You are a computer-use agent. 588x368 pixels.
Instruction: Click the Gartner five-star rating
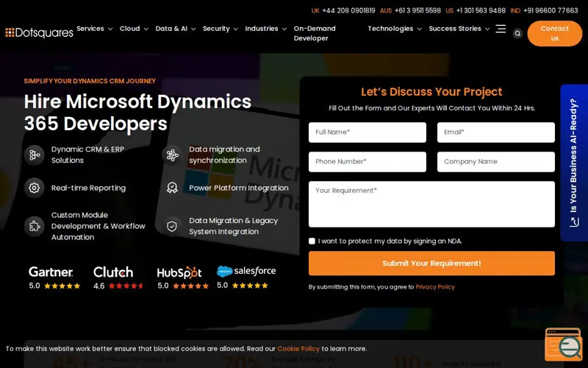[x=62, y=286]
